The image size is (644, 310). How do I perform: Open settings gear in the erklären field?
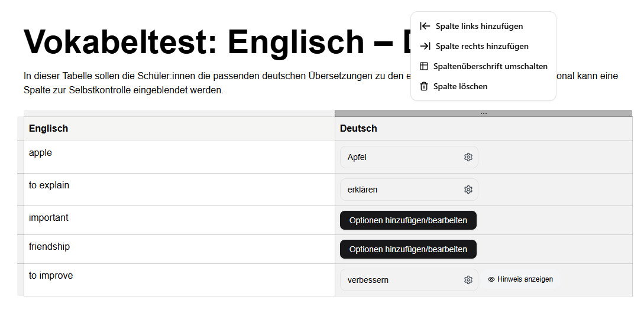point(468,190)
